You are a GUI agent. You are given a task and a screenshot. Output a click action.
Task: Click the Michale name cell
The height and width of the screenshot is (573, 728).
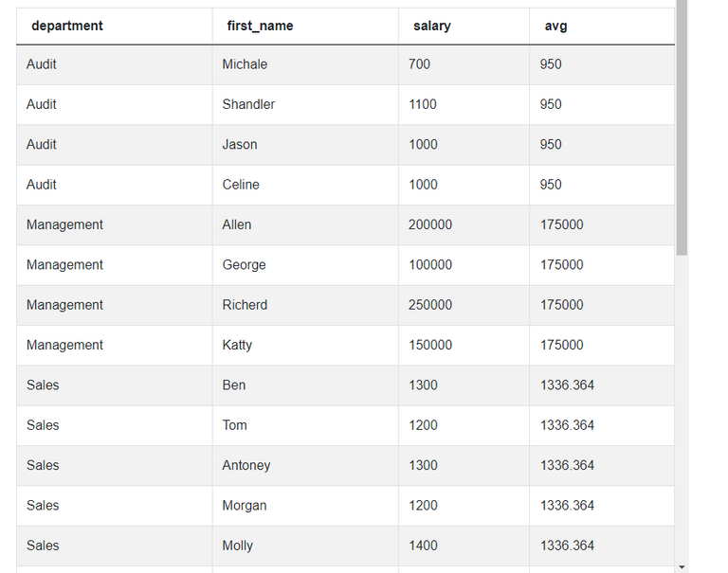[x=245, y=64]
